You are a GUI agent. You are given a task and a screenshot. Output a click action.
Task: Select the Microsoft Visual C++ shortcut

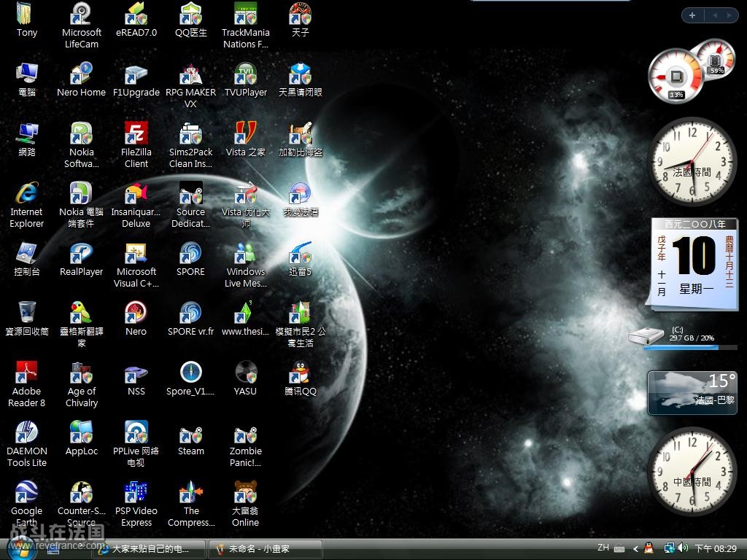pos(136,253)
